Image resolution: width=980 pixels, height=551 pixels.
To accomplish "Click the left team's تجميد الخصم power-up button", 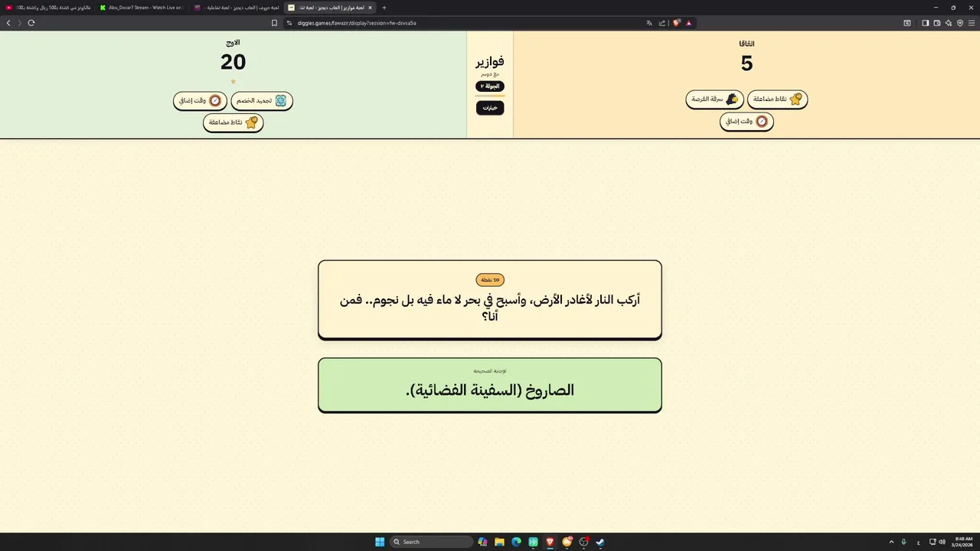I will [262, 101].
